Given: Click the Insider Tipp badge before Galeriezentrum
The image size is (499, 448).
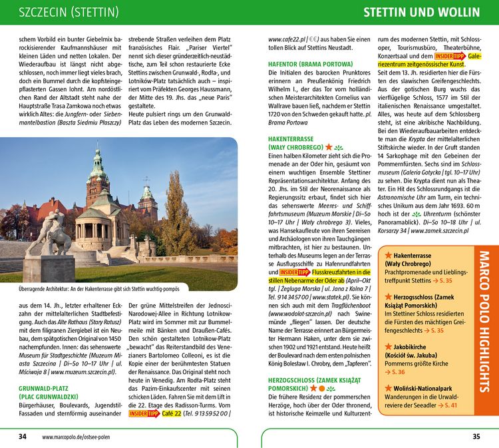Looking at the screenshot, I should (450, 57).
